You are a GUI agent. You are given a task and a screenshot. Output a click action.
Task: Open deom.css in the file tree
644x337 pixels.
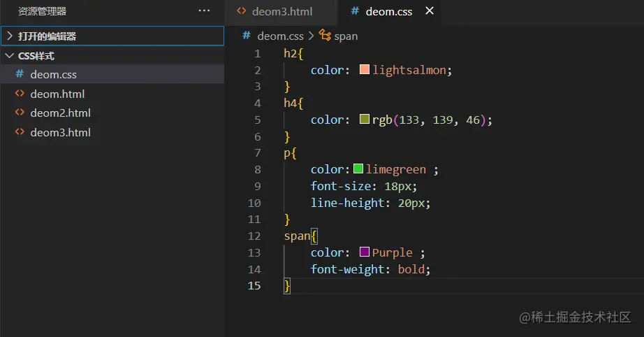point(112,74)
